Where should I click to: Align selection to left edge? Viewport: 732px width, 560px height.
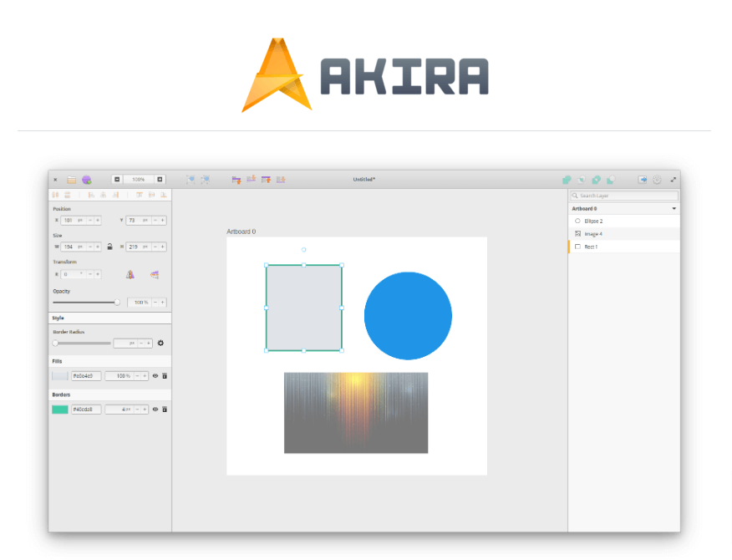tap(92, 195)
